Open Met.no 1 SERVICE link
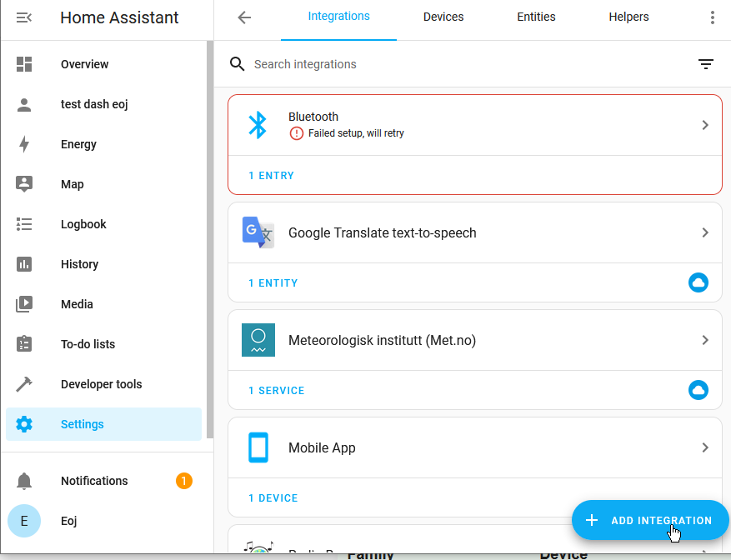 277,391
